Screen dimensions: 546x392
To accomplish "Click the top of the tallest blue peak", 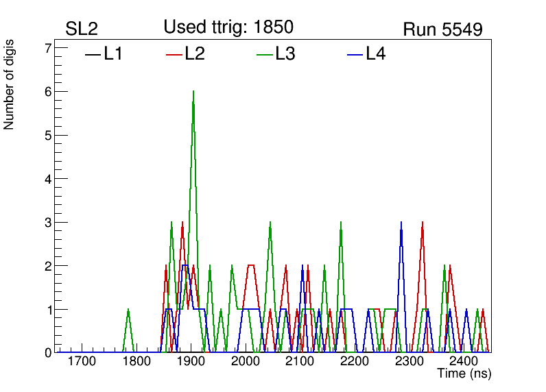I will [x=401, y=223].
